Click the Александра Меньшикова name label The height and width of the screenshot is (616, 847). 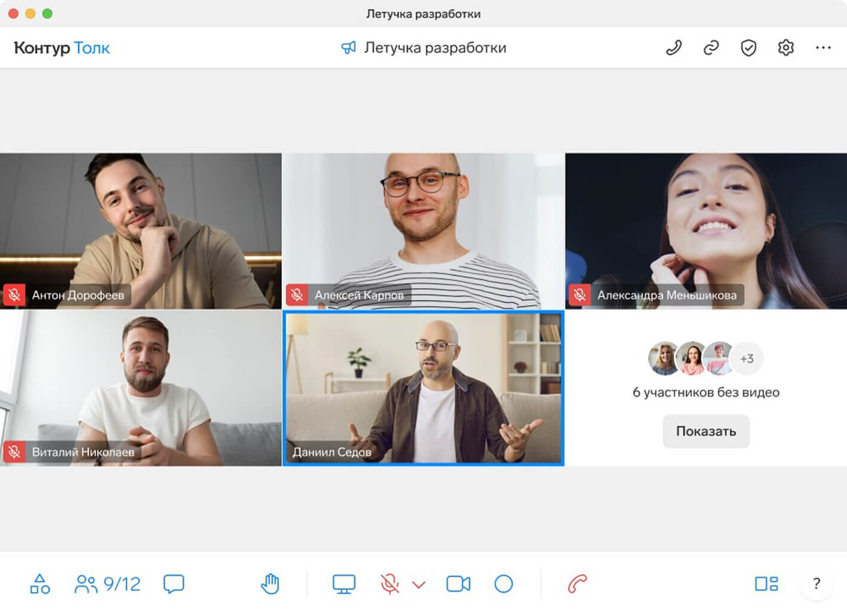pos(667,295)
